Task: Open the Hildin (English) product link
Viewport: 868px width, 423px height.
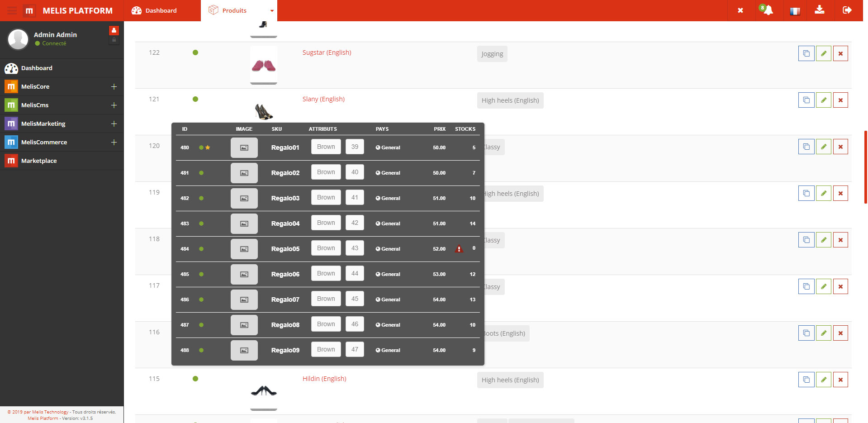Action: coord(324,379)
